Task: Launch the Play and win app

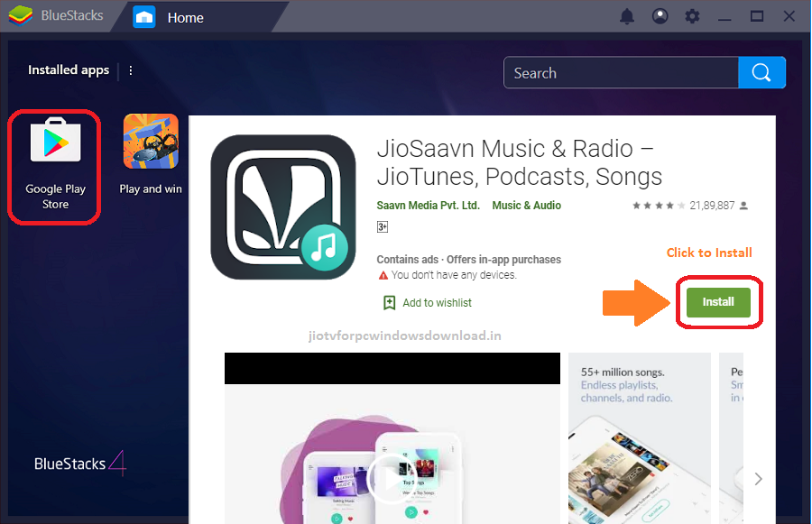Action: click(x=151, y=155)
